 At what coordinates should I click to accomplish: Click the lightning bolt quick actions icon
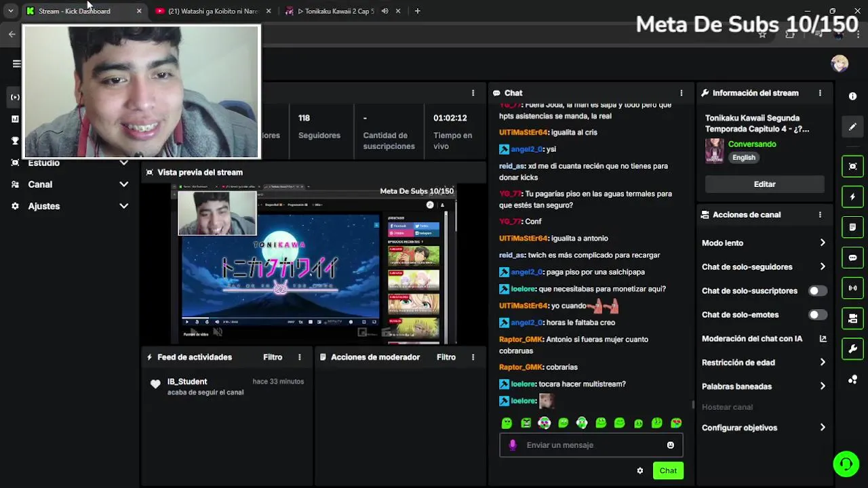[x=852, y=197]
